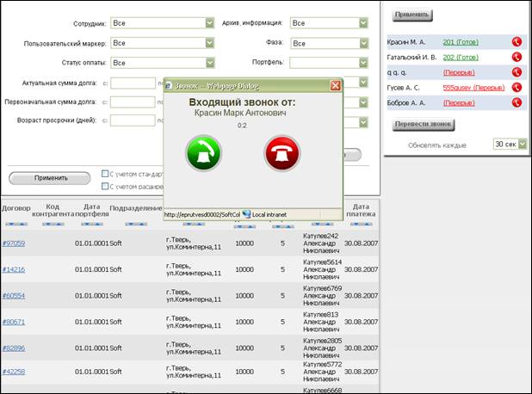Click red phone icon in q q. q. row

[517, 72]
